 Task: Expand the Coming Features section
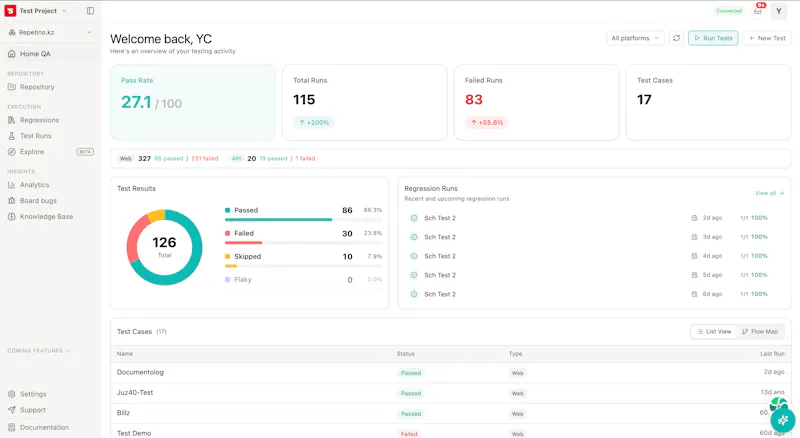[39, 351]
